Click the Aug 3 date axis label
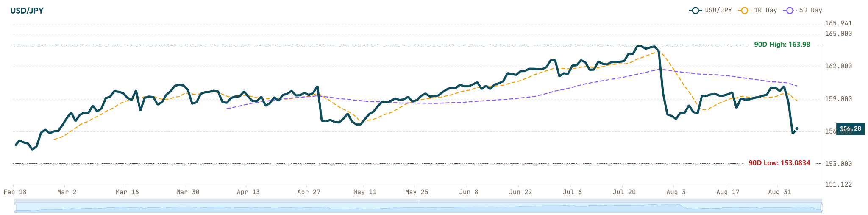 [676, 192]
